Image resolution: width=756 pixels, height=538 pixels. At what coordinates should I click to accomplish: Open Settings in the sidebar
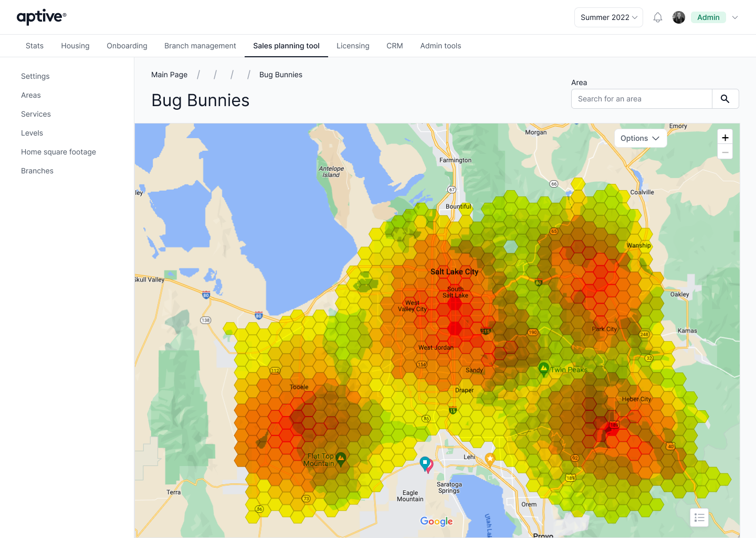pyautogui.click(x=35, y=76)
